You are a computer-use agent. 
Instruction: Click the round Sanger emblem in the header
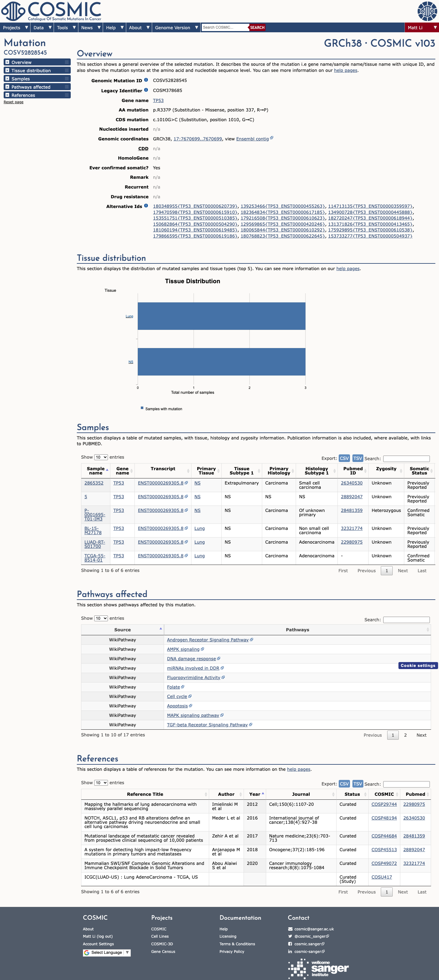click(427, 11)
